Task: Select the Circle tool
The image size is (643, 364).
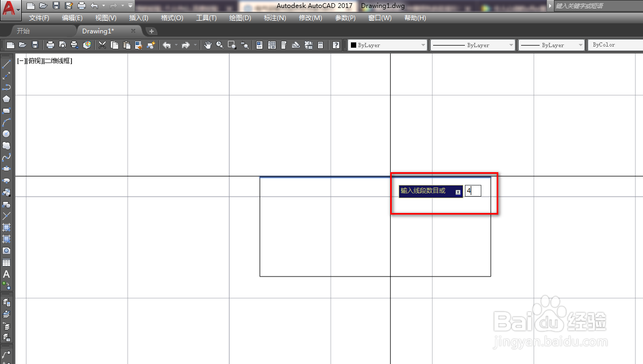Action: click(6, 134)
